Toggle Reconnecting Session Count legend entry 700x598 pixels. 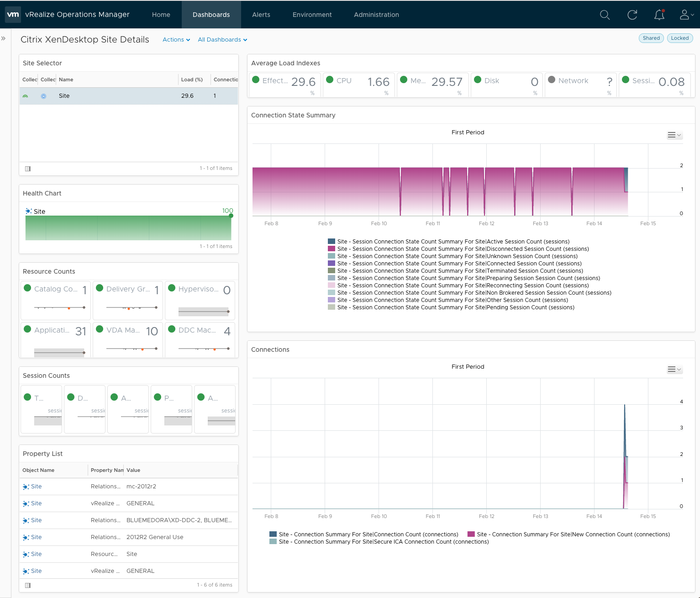click(x=458, y=286)
